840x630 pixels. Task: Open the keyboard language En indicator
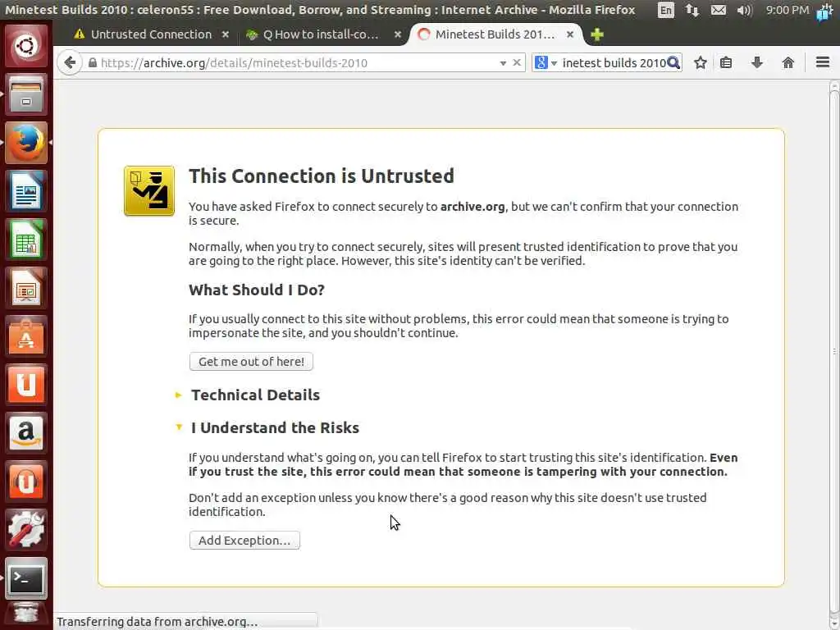tap(665, 10)
